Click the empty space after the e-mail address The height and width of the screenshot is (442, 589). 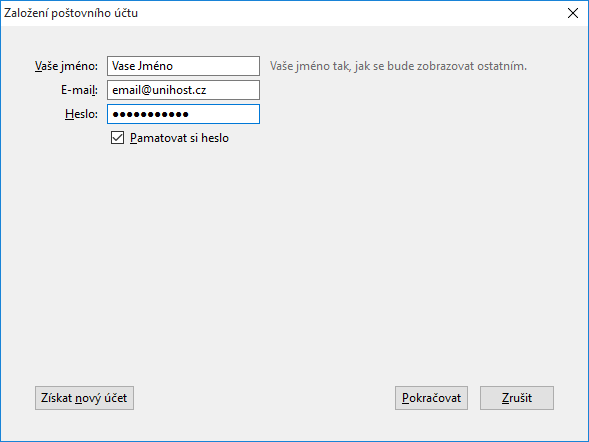(233, 90)
